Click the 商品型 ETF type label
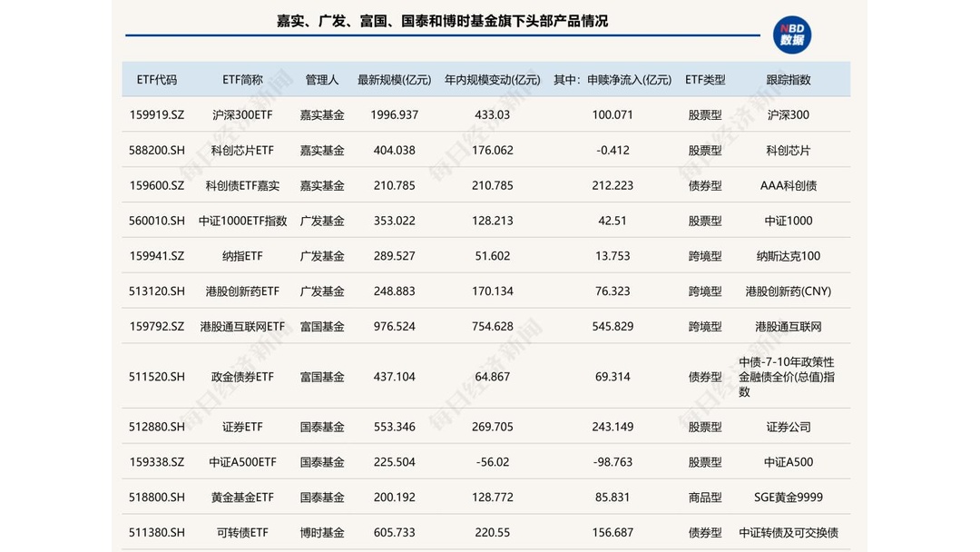980x552 pixels. [704, 497]
